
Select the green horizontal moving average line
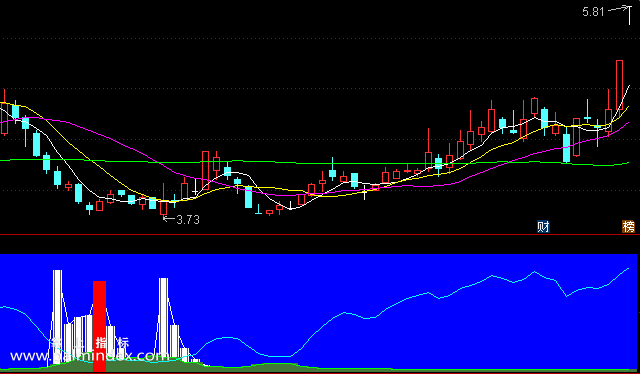[x=314, y=163]
